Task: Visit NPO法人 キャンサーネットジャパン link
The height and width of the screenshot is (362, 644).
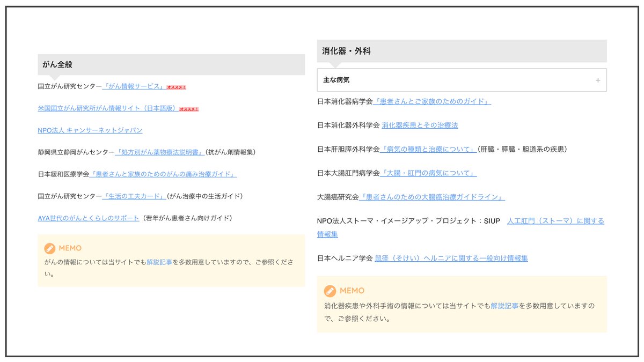Action: tap(90, 130)
